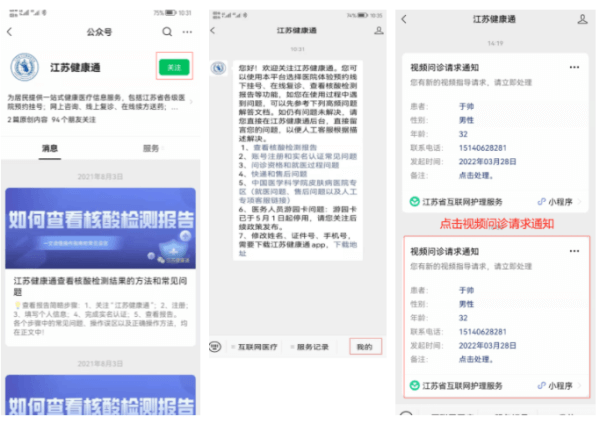Tap the 江苏健康通 account avatar logo
600x431 pixels.
click(24, 67)
